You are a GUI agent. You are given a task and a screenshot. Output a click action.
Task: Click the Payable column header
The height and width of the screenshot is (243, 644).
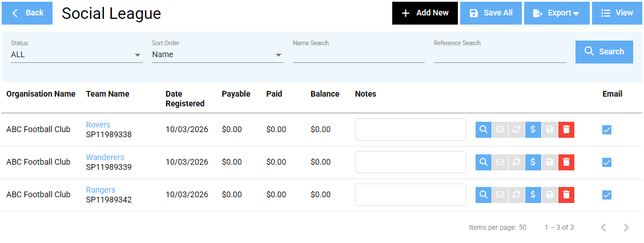(x=236, y=94)
